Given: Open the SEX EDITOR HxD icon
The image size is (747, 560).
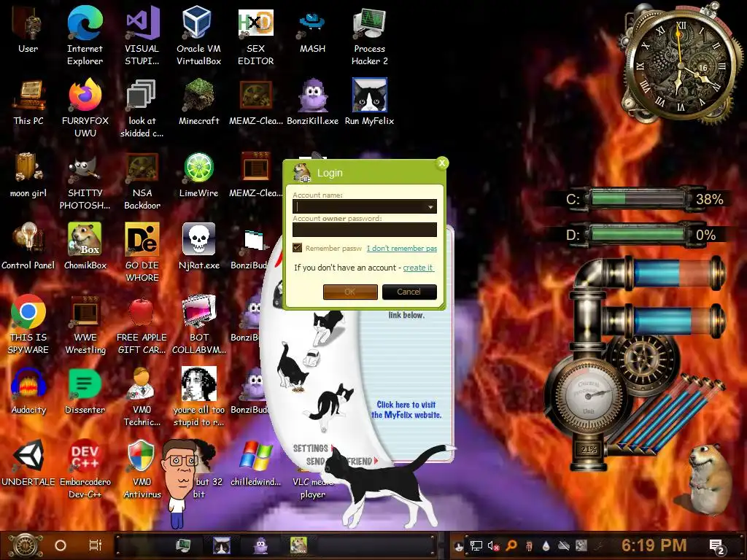Looking at the screenshot, I should coord(256,24).
